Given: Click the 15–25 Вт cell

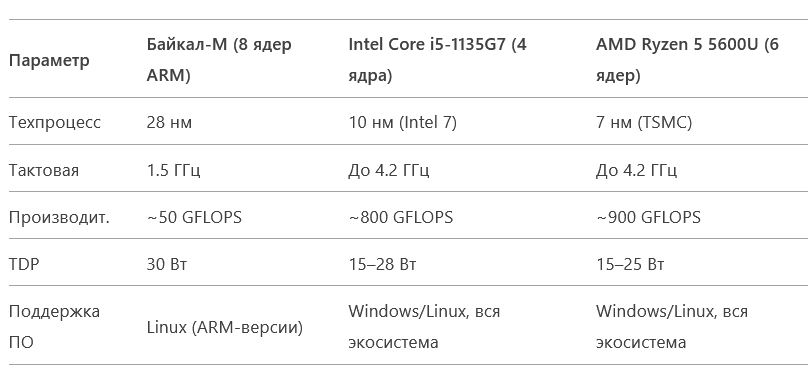Looking at the screenshot, I should [630, 264].
